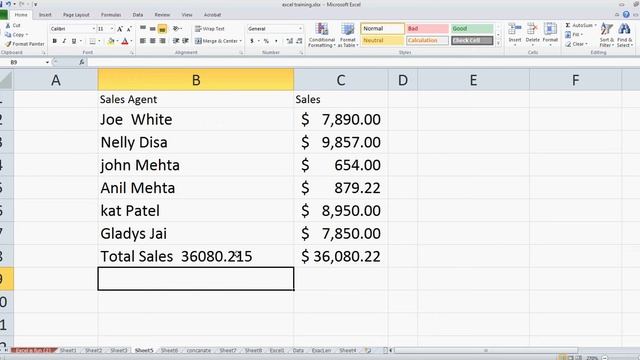Screen dimensions: 640x360
Task: Apply the Good cell style
Action: [472, 29]
